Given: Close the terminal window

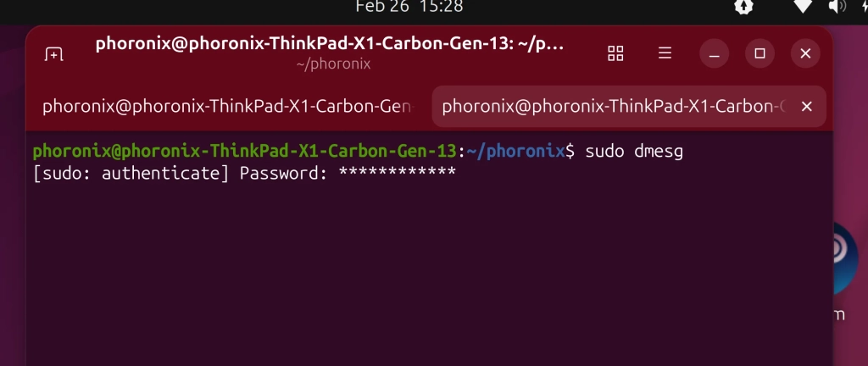Looking at the screenshot, I should (x=805, y=54).
